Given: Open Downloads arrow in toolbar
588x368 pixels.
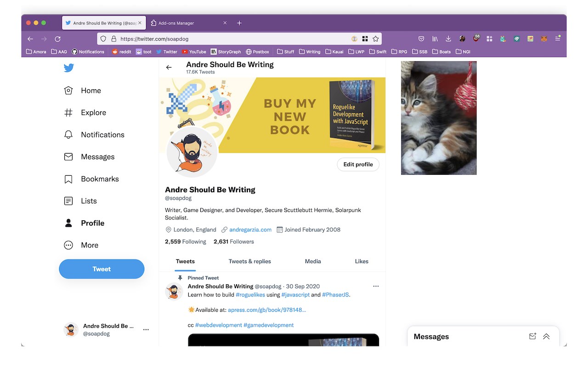Looking at the screenshot, I should click(x=448, y=39).
